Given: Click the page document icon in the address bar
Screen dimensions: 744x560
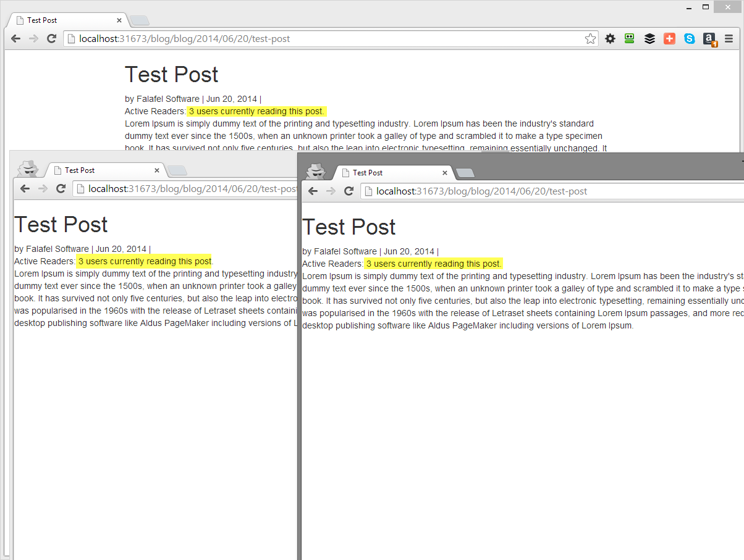Looking at the screenshot, I should tap(70, 38).
